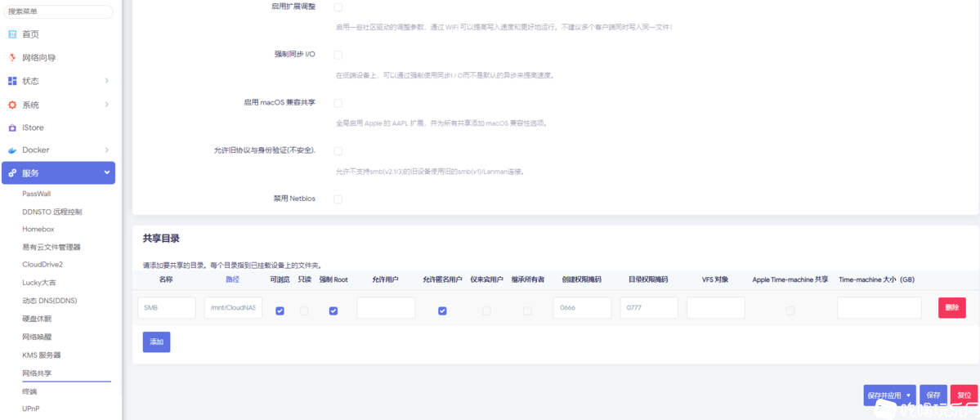
Task: Enable the 启用扩展调整 checkbox
Action: [x=338, y=7]
